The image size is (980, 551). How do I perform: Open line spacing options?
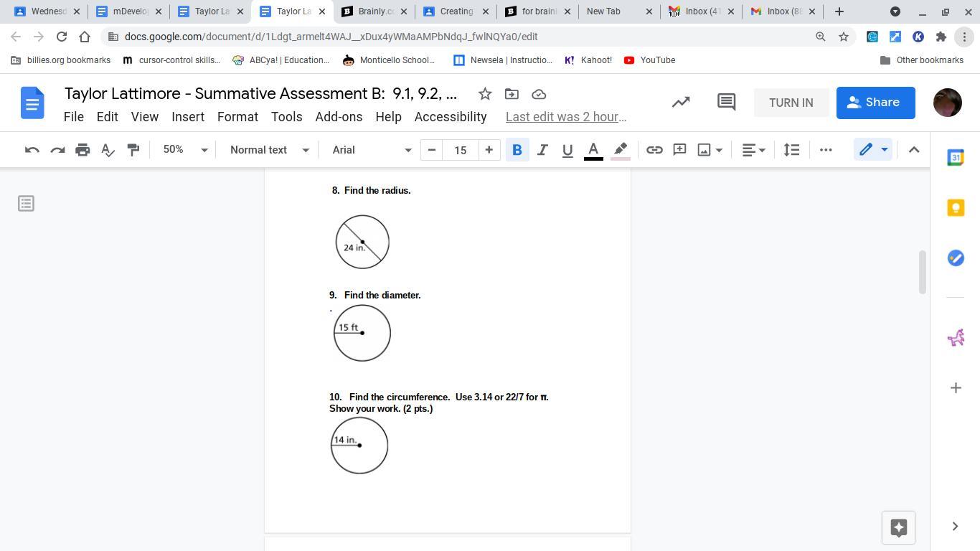tap(791, 150)
